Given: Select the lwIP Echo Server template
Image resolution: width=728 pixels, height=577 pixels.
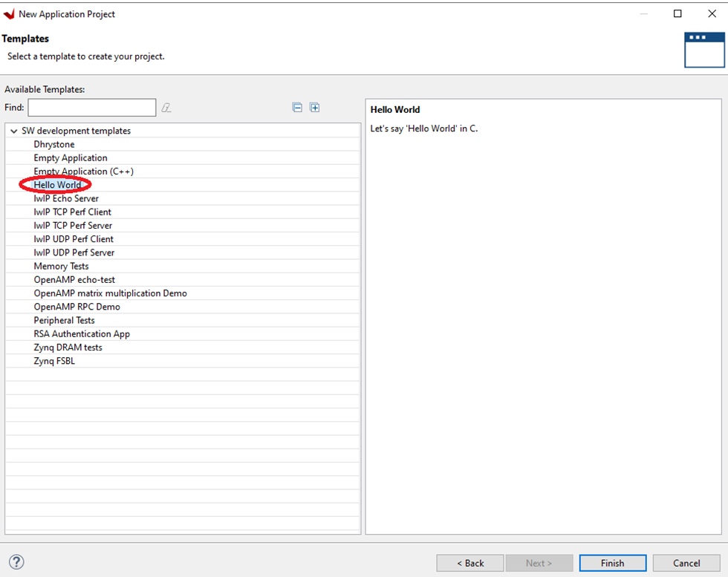Looking at the screenshot, I should click(x=66, y=198).
